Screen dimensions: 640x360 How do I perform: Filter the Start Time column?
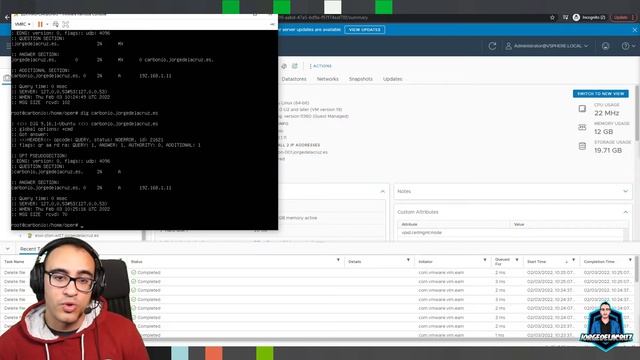(x=573, y=260)
